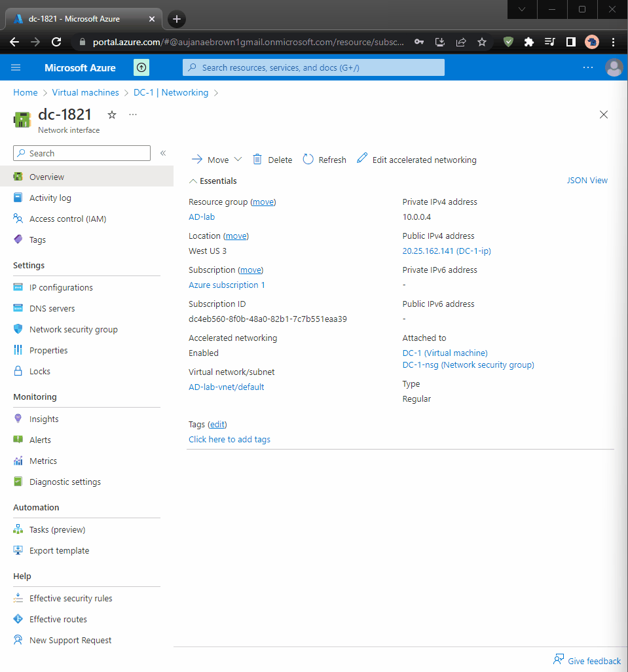The height and width of the screenshot is (672, 628).
Task: Click the Delete trash toolbar button
Action: pyautogui.click(x=272, y=160)
